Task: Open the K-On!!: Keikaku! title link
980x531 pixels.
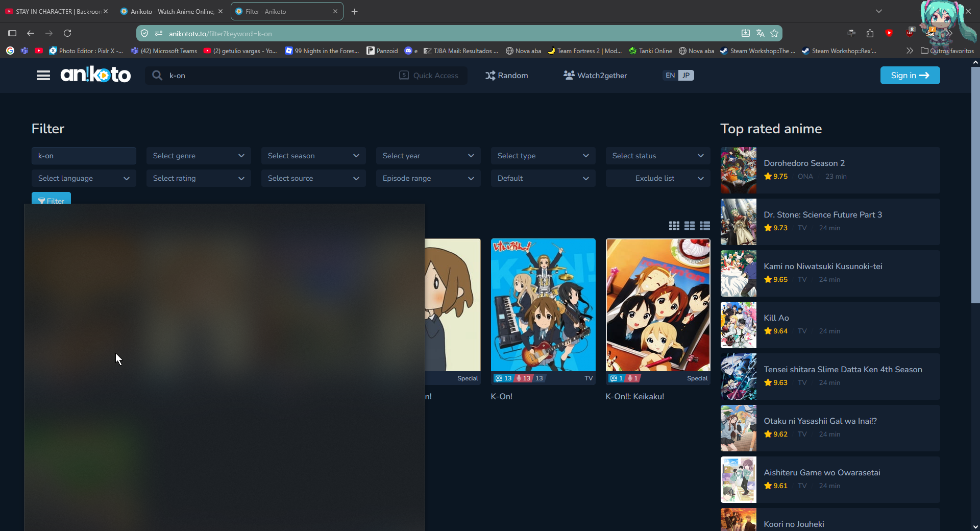Action: tap(635, 396)
